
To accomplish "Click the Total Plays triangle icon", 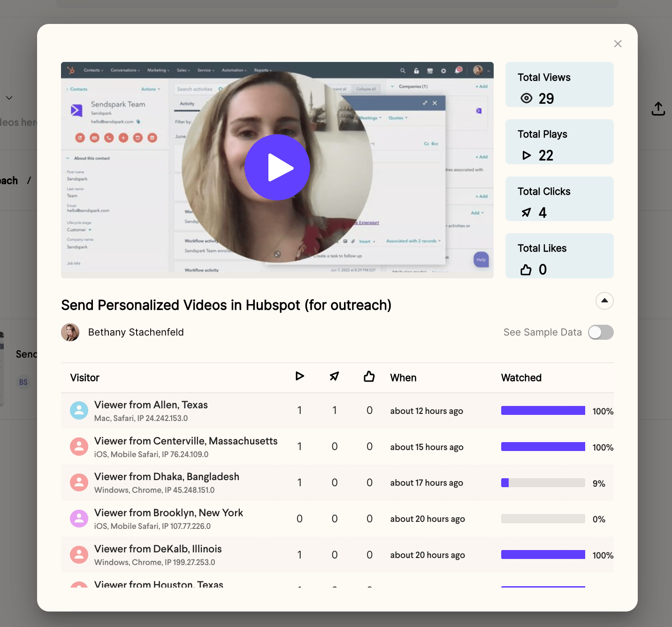I will pyautogui.click(x=527, y=155).
